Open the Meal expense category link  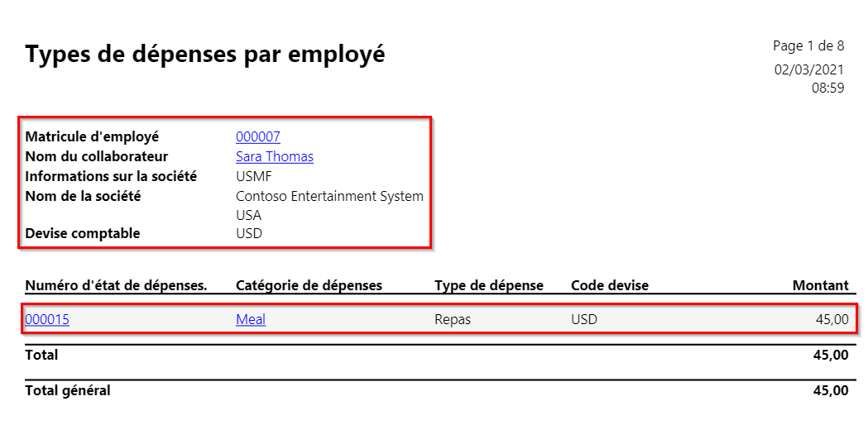point(251,319)
